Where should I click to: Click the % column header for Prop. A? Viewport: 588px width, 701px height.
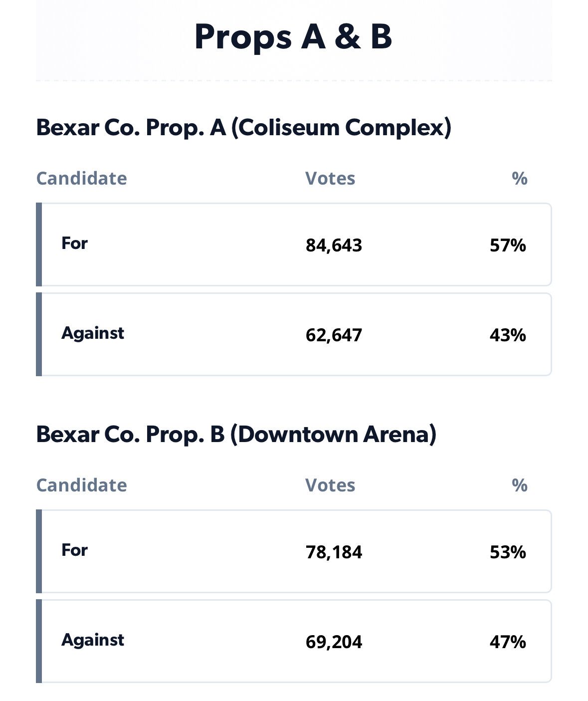[x=519, y=178]
